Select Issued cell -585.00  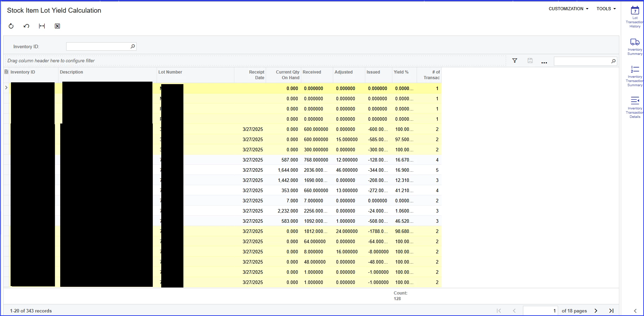coord(379,139)
